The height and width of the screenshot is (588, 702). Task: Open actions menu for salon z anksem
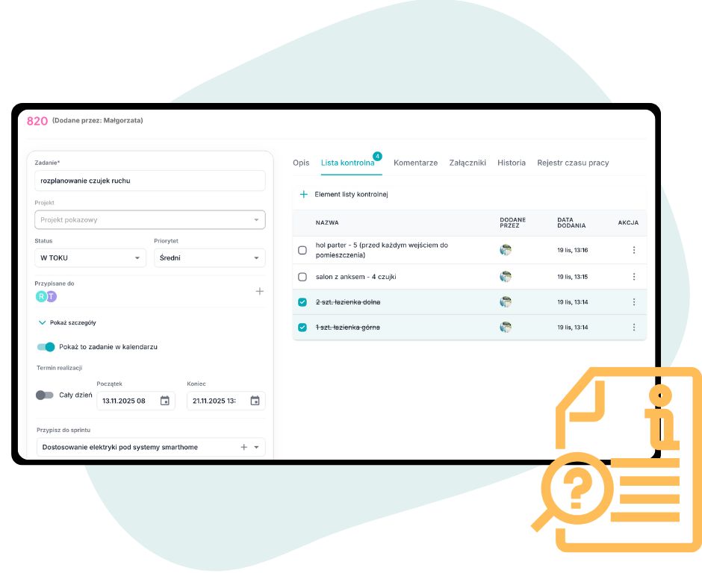coord(633,277)
